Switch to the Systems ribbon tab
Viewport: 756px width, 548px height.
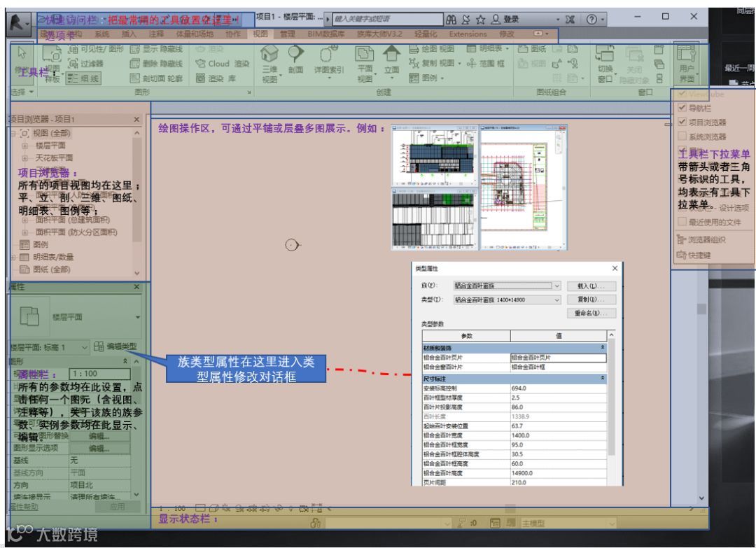point(101,34)
